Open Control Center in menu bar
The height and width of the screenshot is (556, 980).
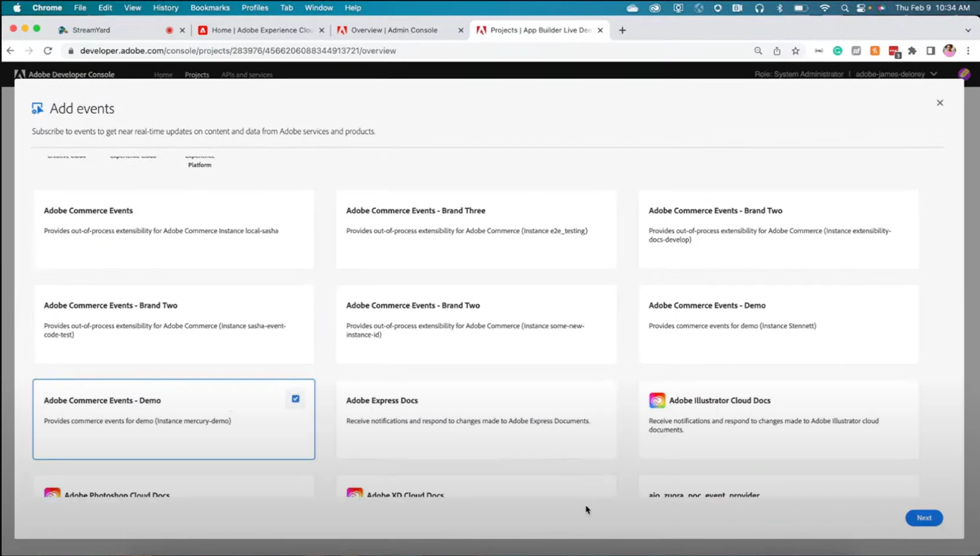click(861, 8)
